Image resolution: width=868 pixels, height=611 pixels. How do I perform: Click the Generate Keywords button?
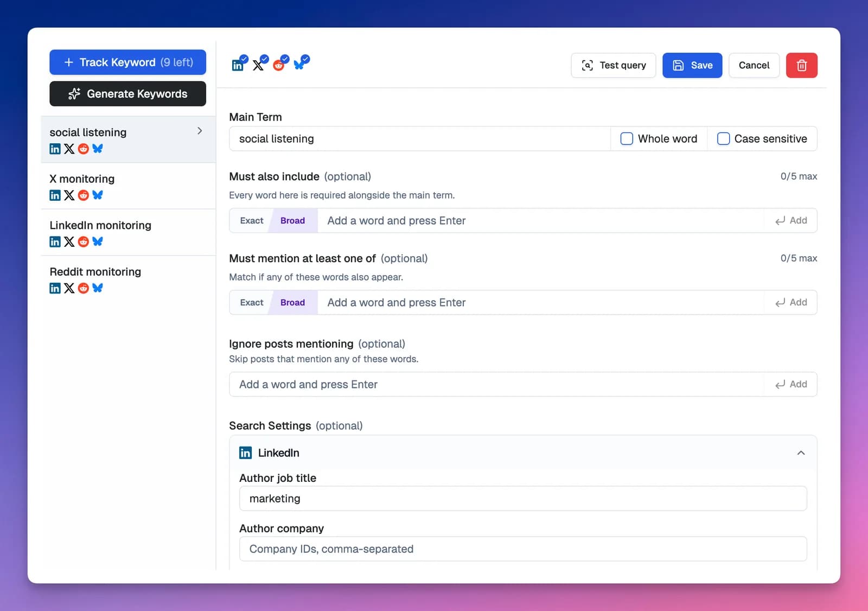[127, 94]
